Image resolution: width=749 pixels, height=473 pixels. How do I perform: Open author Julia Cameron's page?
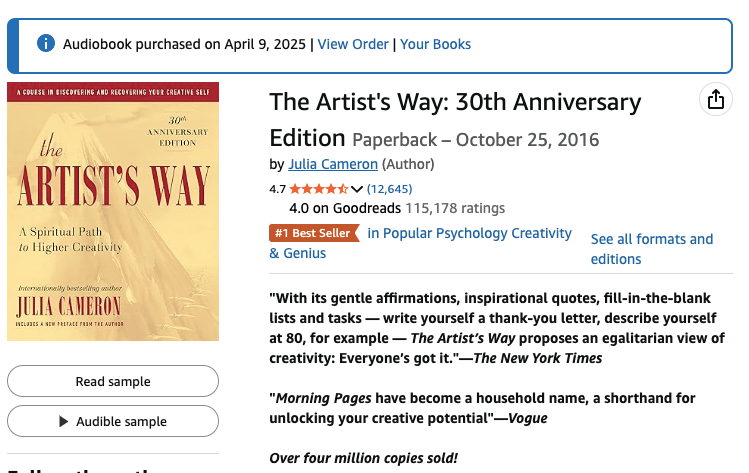tap(333, 164)
